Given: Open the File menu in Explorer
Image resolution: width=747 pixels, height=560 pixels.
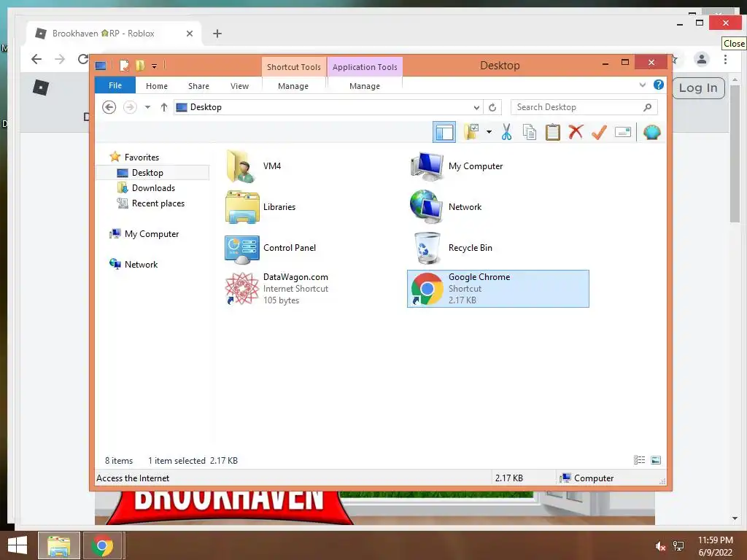Looking at the screenshot, I should click(115, 86).
